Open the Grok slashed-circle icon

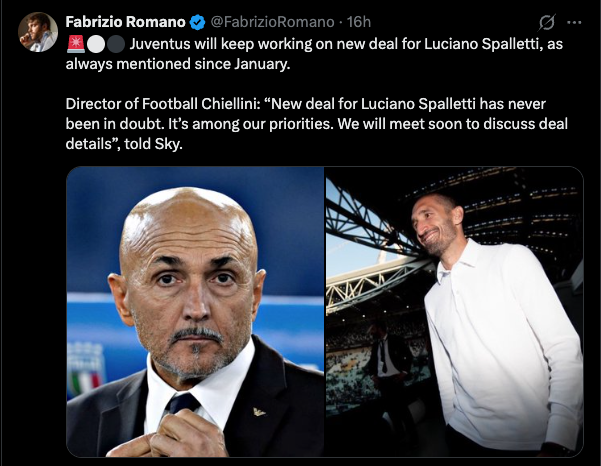pyautogui.click(x=547, y=22)
